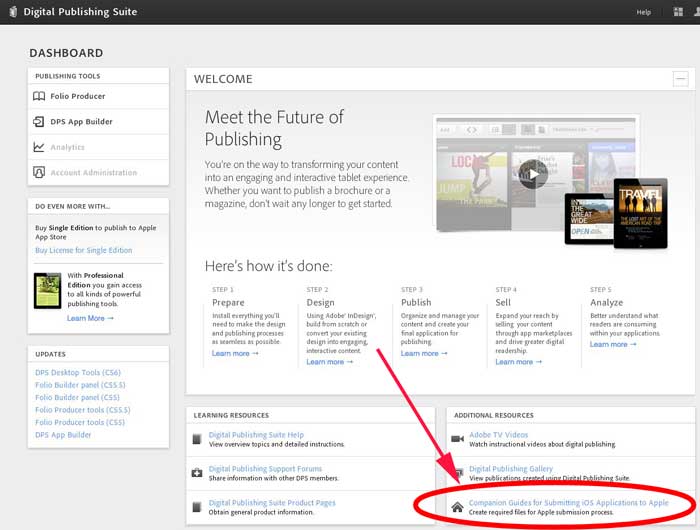Click Buy License for Single Edition

(83, 250)
